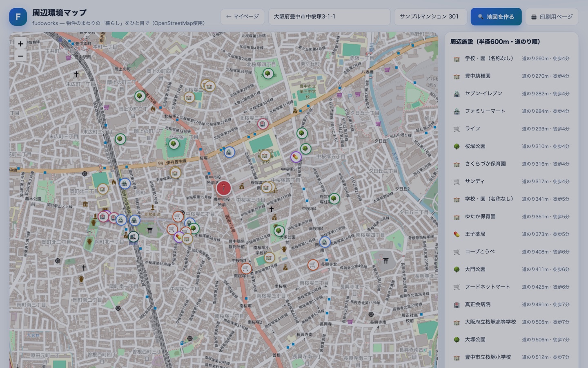The width and height of the screenshot is (588, 368).
Task: Click the 道のり373m・徒歩5分 distance text
Action: click(x=546, y=234)
